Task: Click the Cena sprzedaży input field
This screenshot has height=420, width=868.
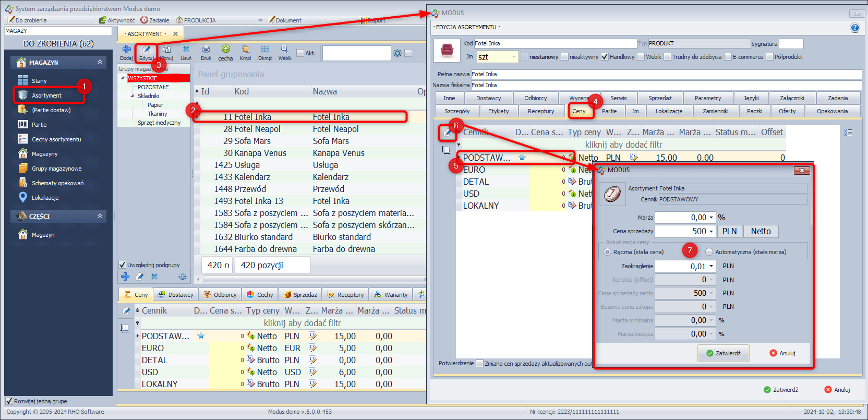Action: (x=681, y=231)
